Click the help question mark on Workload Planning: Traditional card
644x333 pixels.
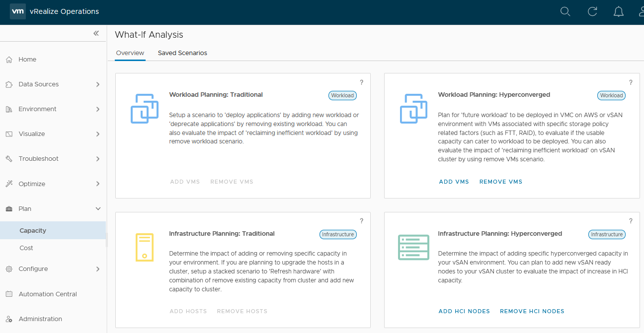[x=361, y=82]
